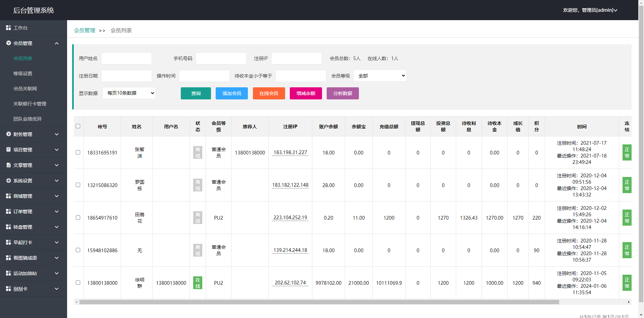Click the 工作台 dashboard icon in sidebar
Screen dimensions: 644x318
8,28
